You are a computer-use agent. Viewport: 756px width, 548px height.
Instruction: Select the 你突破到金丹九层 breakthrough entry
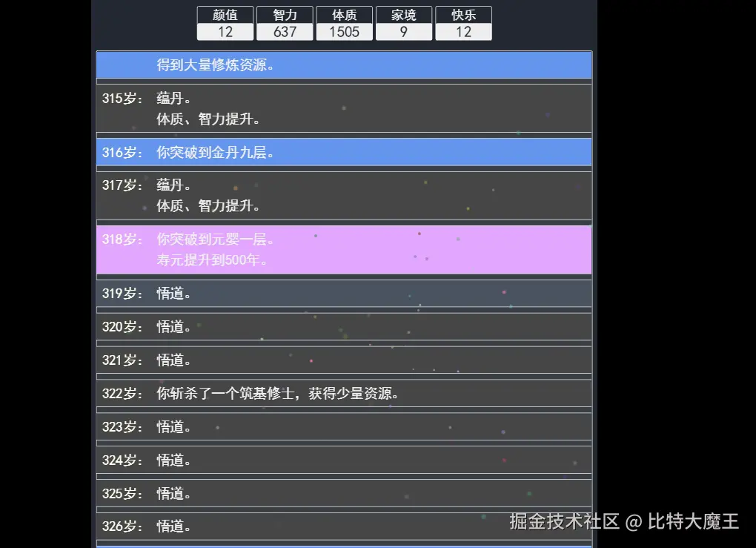coord(343,152)
